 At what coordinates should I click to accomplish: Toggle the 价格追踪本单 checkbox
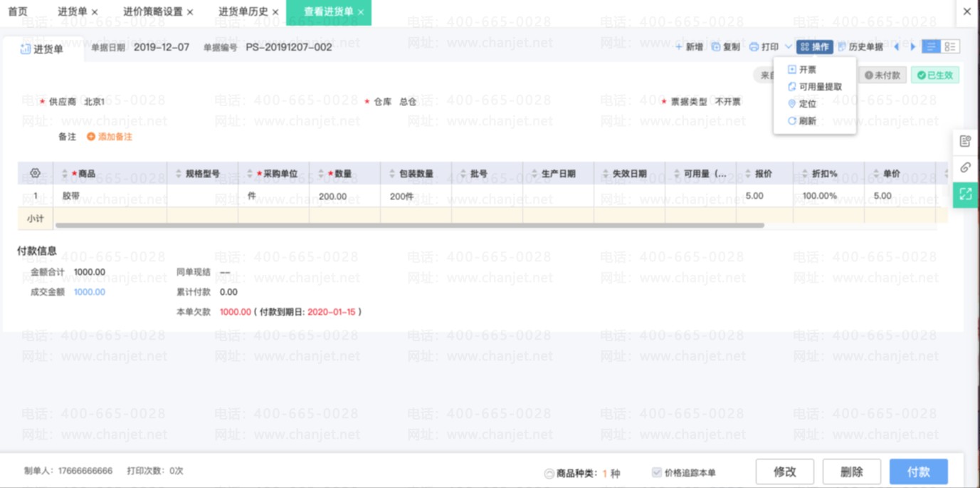click(x=656, y=472)
